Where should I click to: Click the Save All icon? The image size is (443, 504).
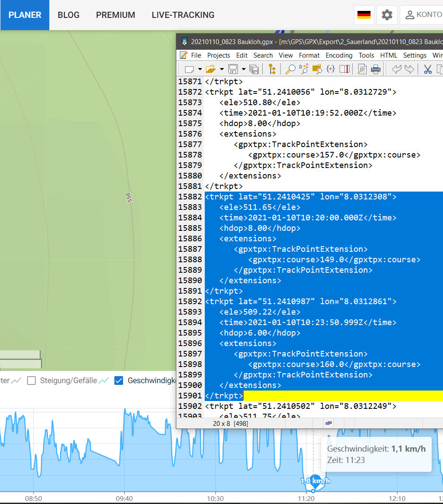(x=254, y=69)
